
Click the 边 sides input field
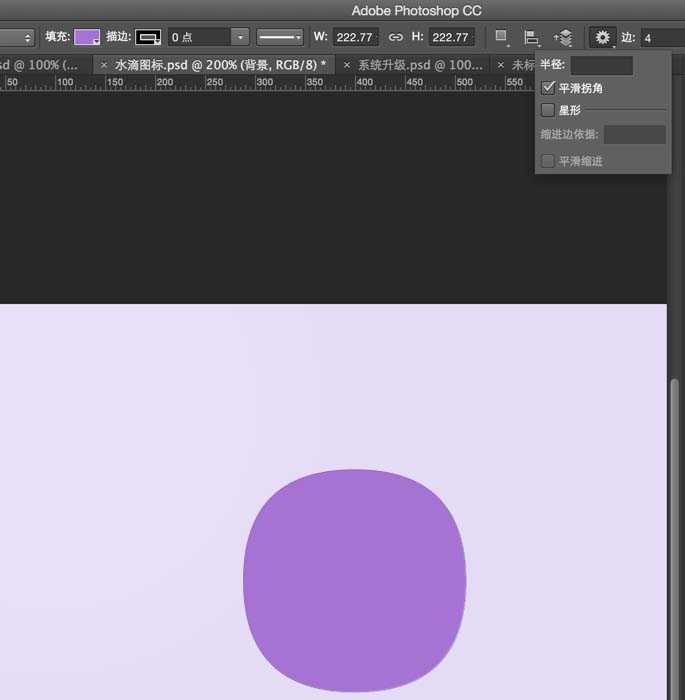tap(662, 37)
